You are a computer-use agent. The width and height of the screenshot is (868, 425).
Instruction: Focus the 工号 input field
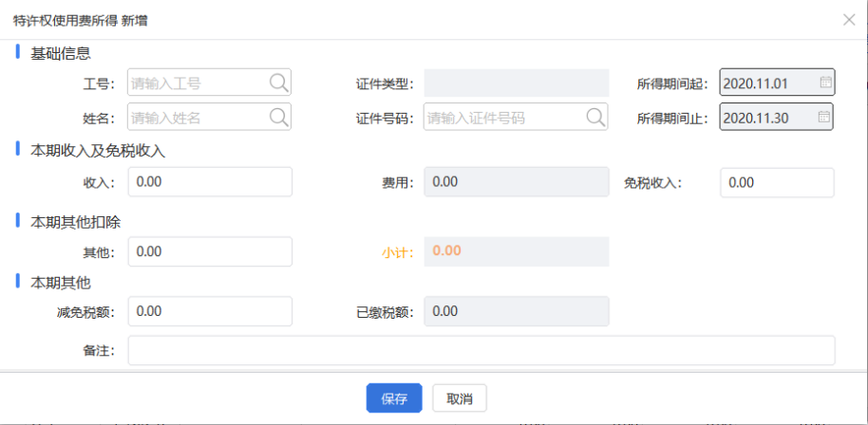(x=209, y=83)
